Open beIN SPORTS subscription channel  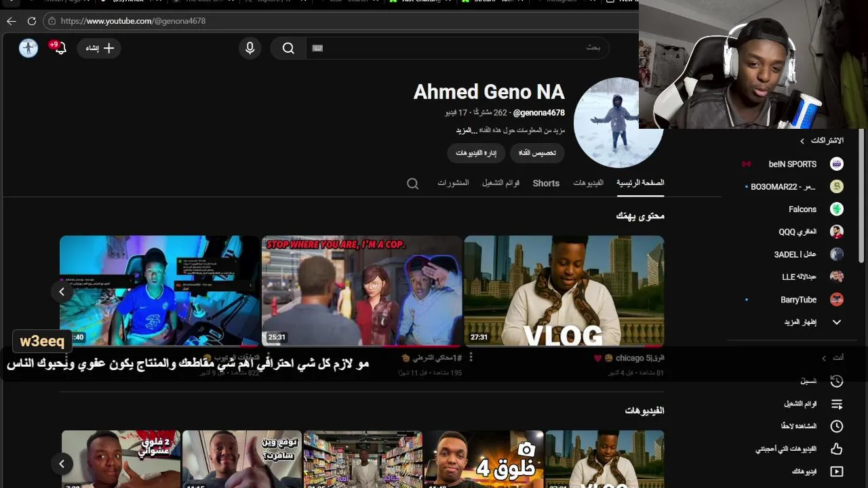point(793,164)
